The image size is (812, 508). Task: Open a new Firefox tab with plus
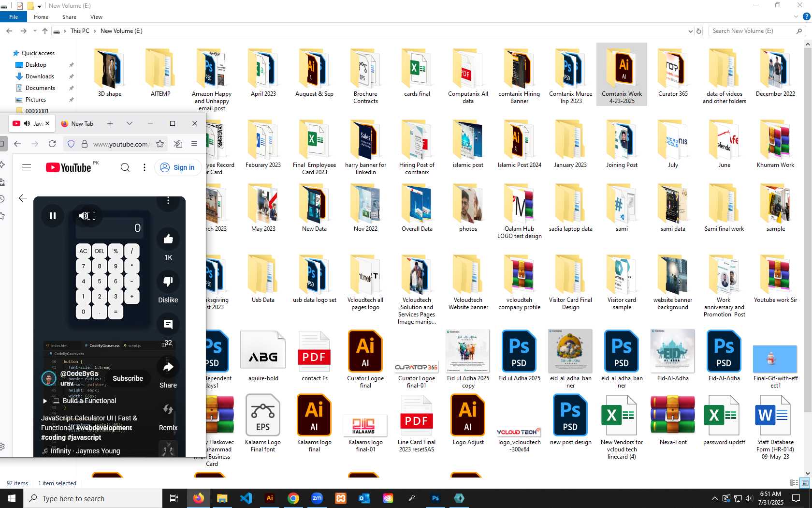(110, 124)
